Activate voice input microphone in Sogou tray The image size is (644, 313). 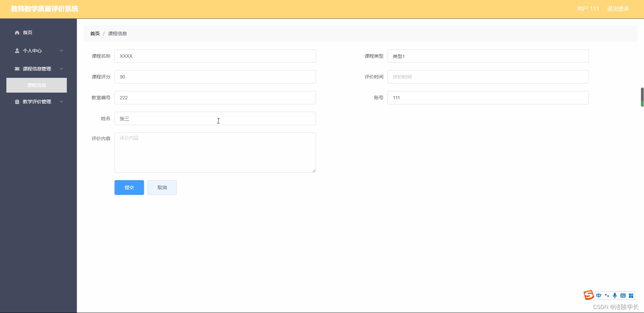(x=615, y=296)
